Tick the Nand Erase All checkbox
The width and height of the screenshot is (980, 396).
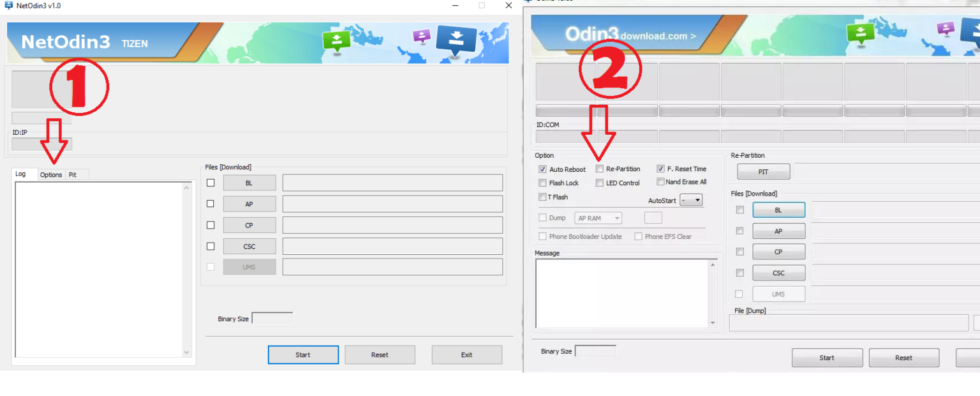tap(660, 182)
